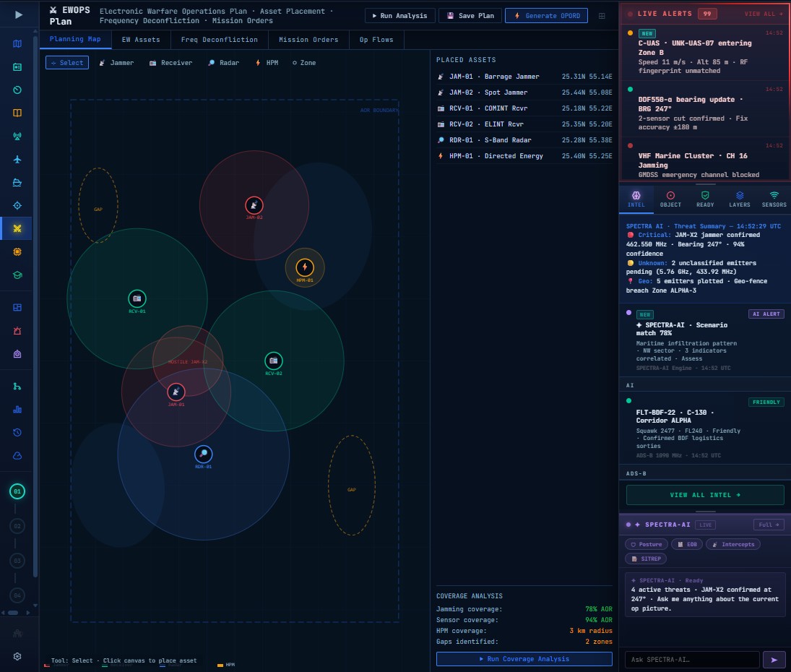Open the crosshair target icon in sidebar
Image resolution: width=791 pixels, height=672 pixels.
click(17, 205)
